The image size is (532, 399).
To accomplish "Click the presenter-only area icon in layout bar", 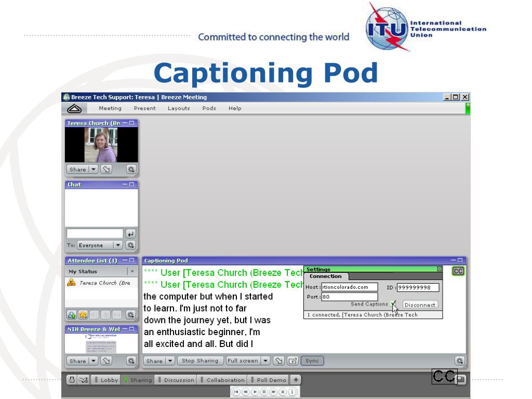I will [83, 380].
